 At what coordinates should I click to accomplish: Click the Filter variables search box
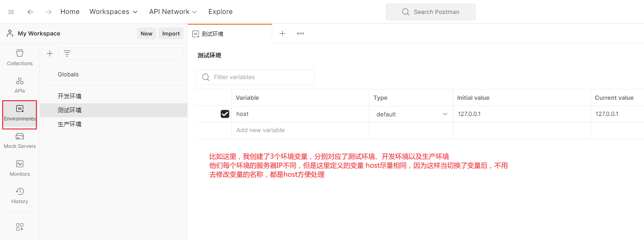[255, 77]
